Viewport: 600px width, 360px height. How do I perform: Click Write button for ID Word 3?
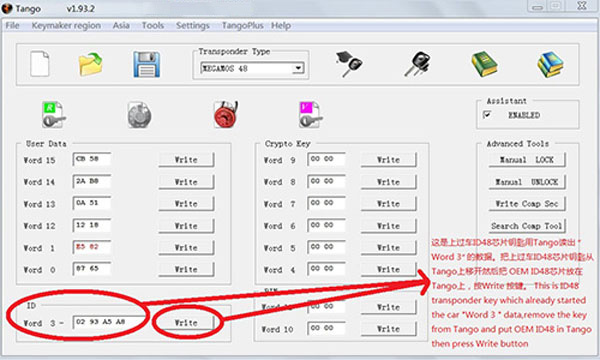pos(186,323)
